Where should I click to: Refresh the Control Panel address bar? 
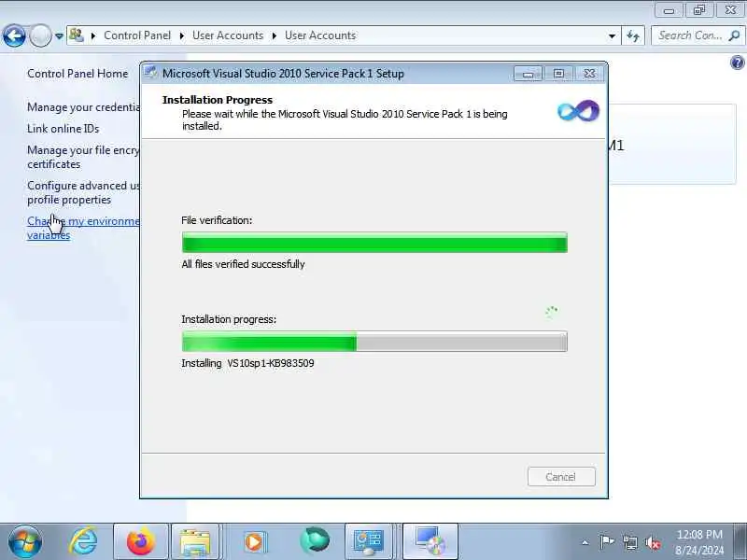[x=633, y=35]
